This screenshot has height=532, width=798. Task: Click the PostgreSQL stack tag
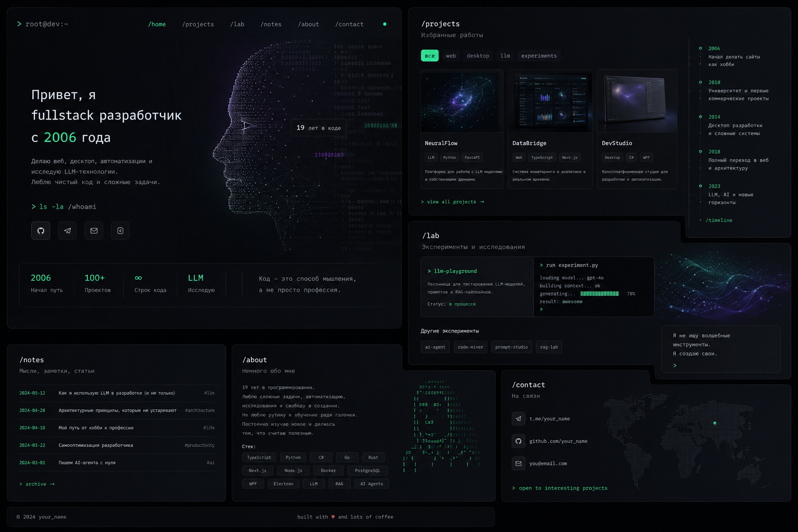[x=367, y=471]
